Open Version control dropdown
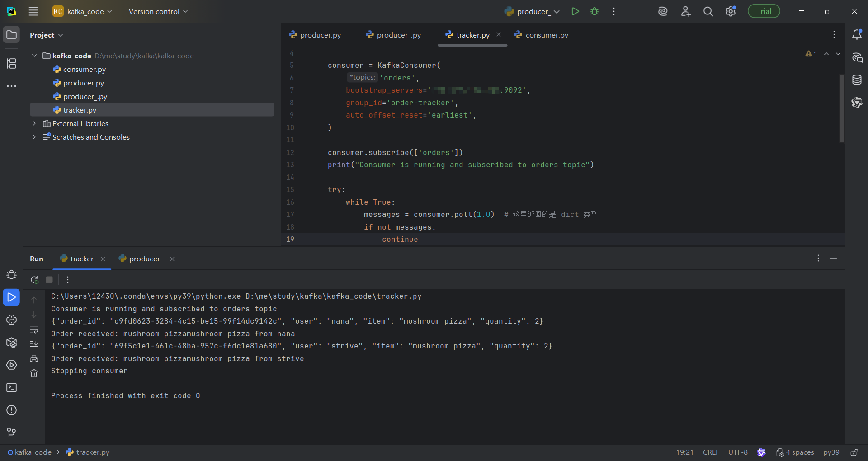 tap(158, 11)
